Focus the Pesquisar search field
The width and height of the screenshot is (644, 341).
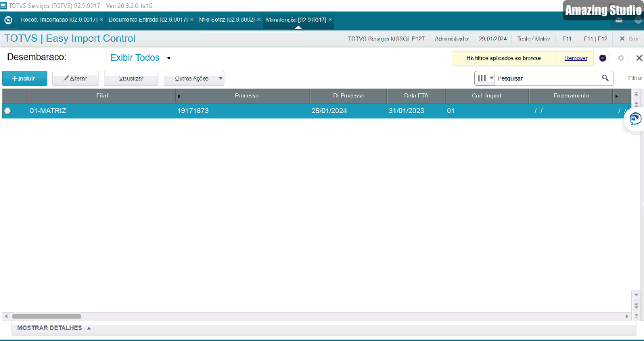click(x=547, y=78)
